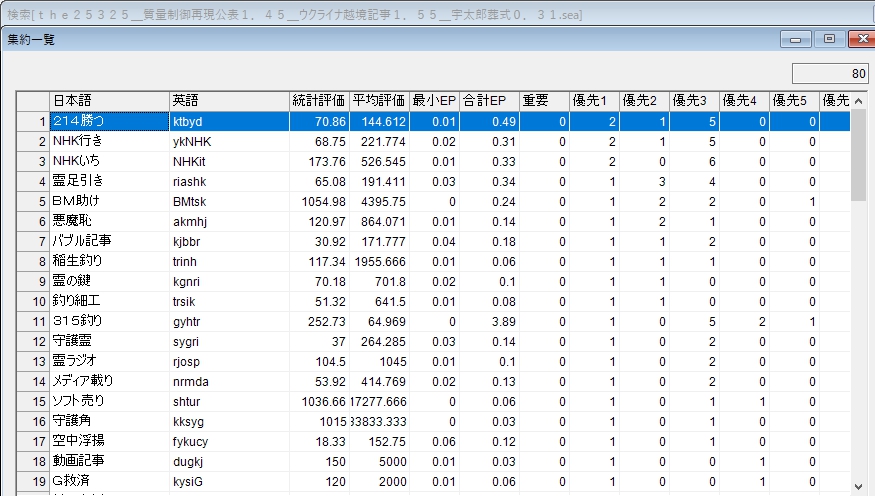This screenshot has width=875, height=496.
Task: Click the 平均評価 column header
Action: tap(379, 101)
